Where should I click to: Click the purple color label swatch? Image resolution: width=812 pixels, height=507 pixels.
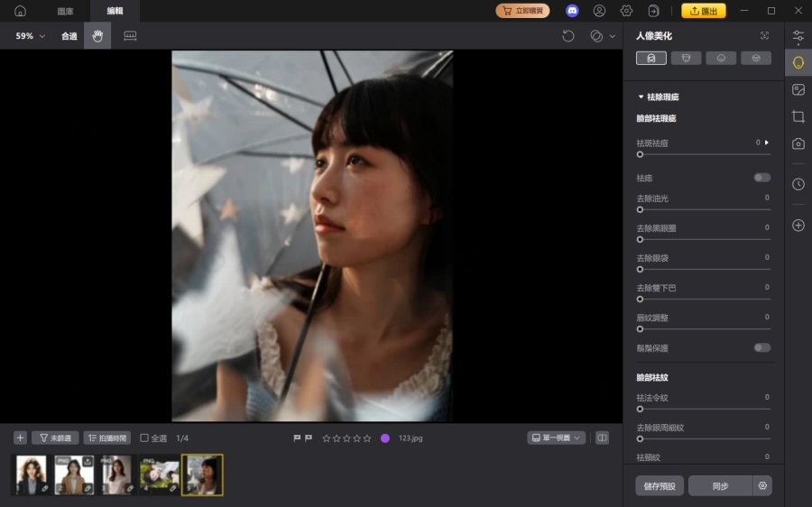pos(384,438)
